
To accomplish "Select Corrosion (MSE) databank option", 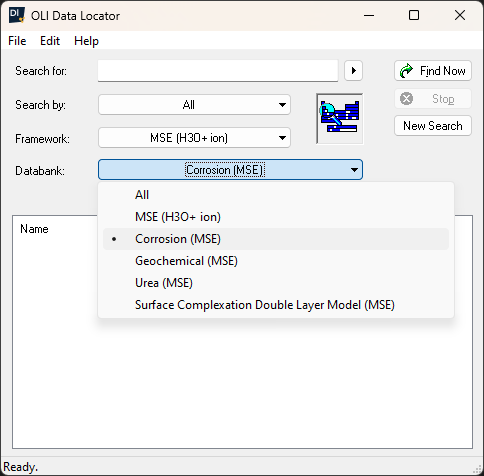I will pyautogui.click(x=276, y=239).
